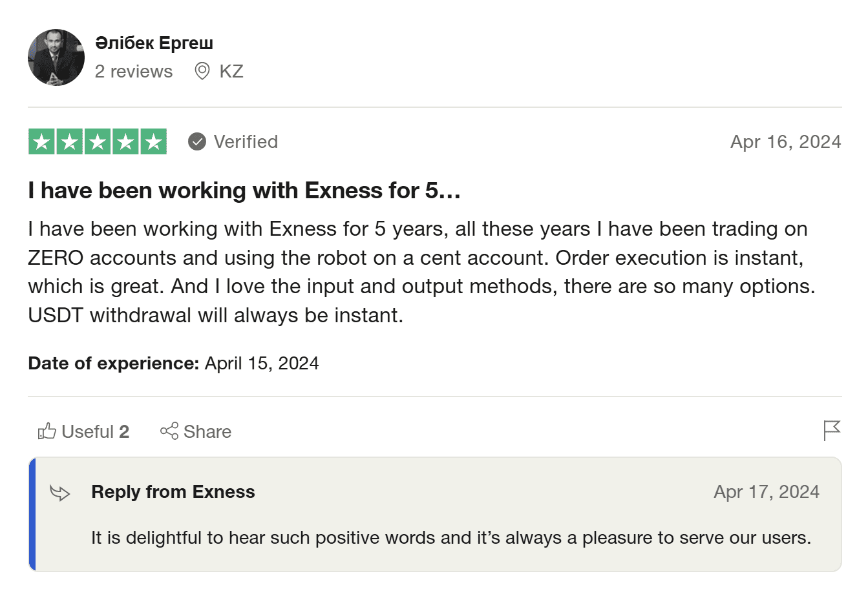Click the first green rating star
868x598 pixels.
42,142
